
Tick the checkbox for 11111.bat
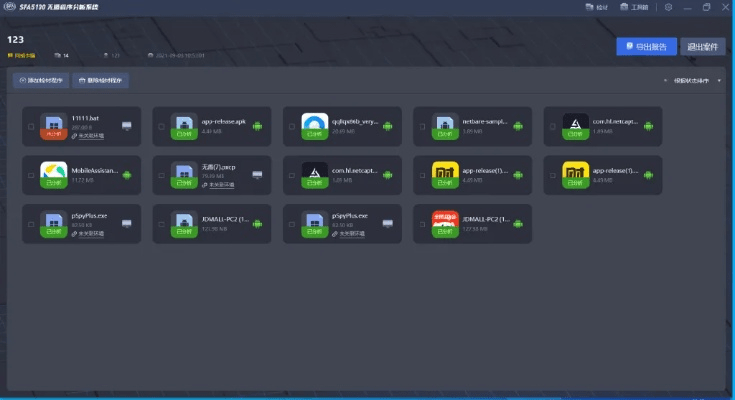tap(31, 127)
